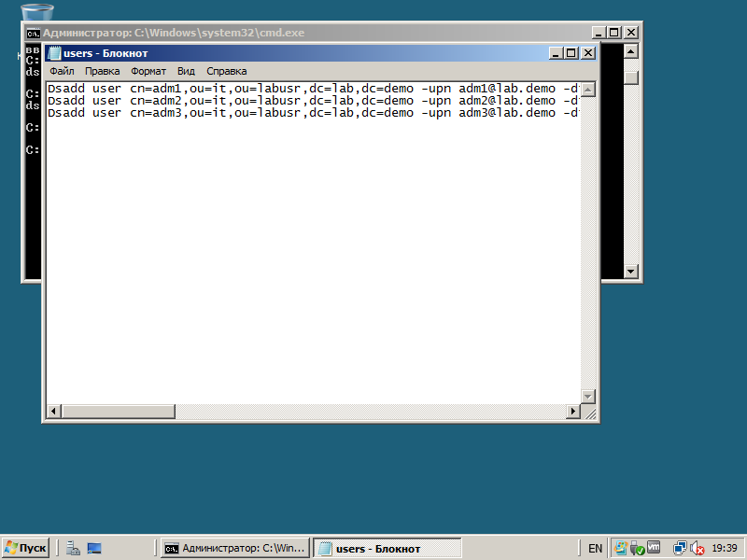Open the Файл menu in Notepad
747x560 pixels.
(62, 72)
